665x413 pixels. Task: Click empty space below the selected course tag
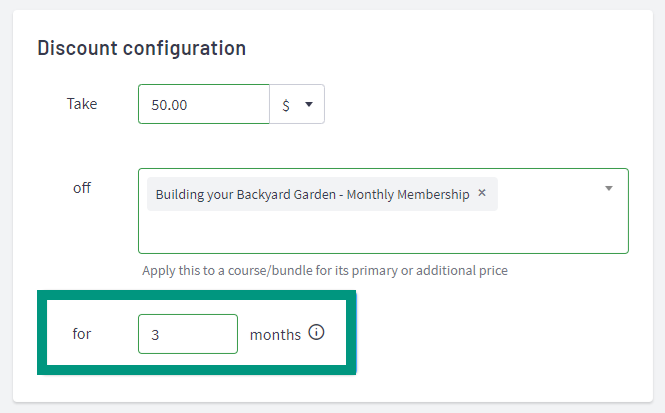click(382, 232)
